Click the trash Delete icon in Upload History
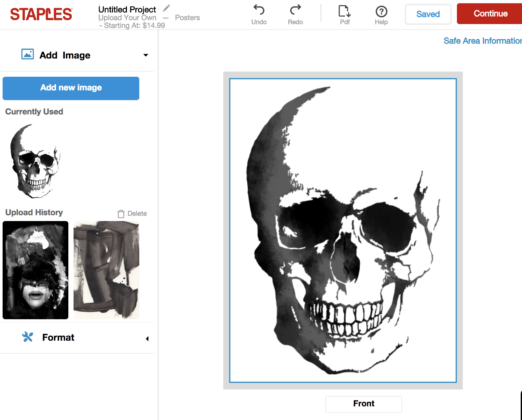 [x=121, y=214]
